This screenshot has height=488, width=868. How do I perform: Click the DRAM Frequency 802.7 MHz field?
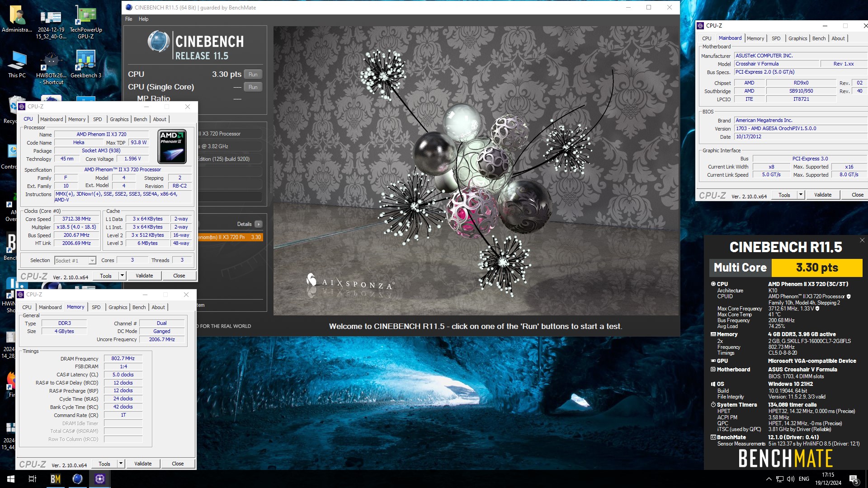coord(123,358)
